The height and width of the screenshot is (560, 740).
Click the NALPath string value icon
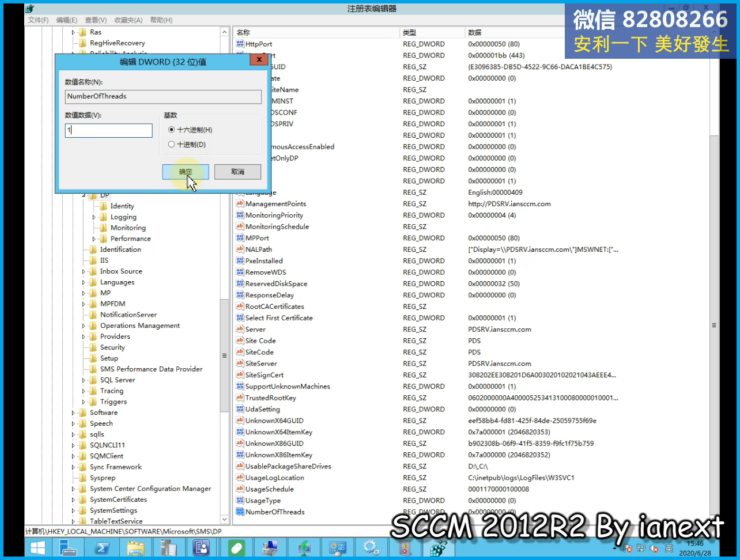click(x=240, y=249)
